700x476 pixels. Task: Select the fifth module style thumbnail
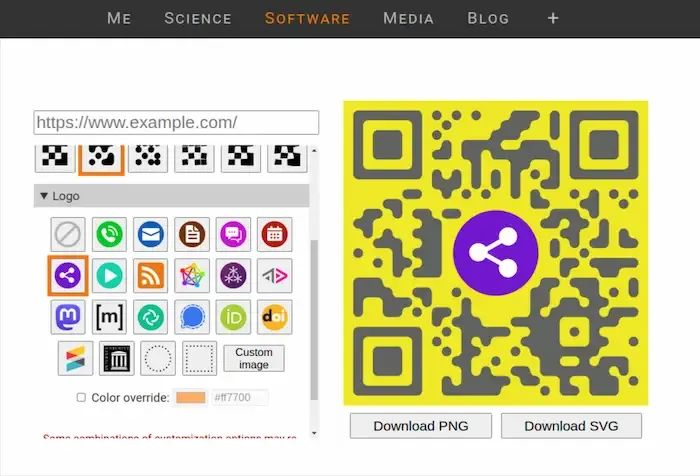point(241,157)
